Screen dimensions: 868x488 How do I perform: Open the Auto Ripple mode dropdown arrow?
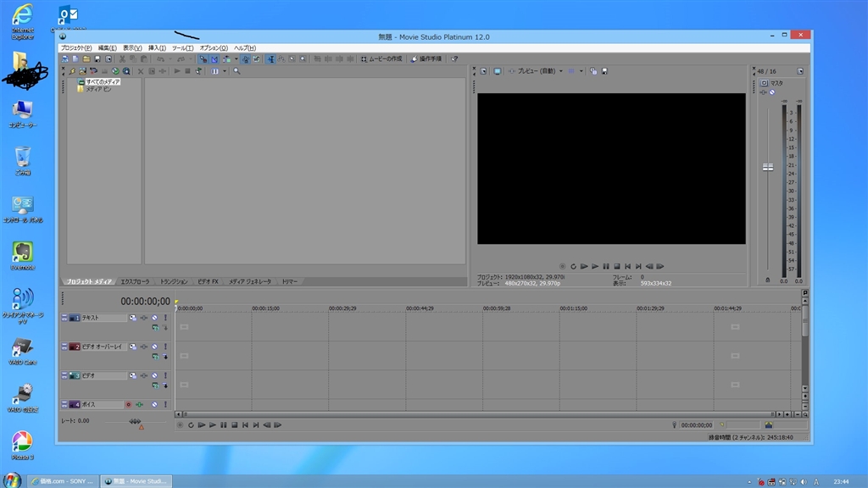(x=236, y=58)
